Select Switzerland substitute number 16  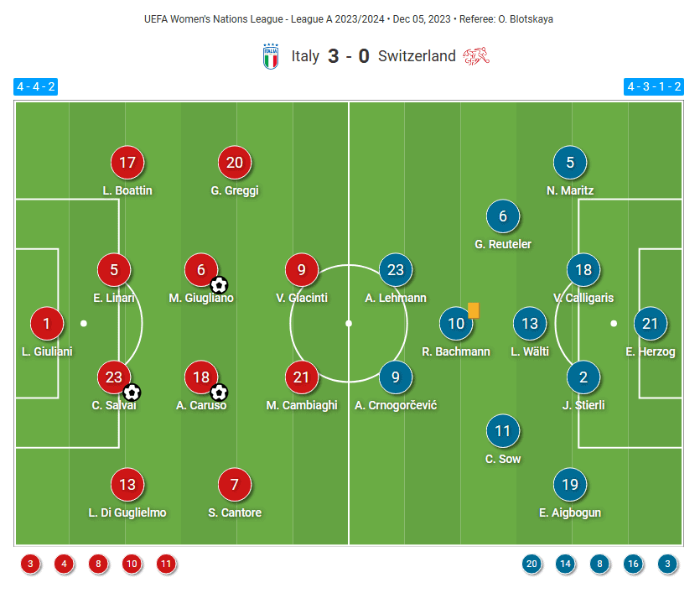pyautogui.click(x=633, y=564)
